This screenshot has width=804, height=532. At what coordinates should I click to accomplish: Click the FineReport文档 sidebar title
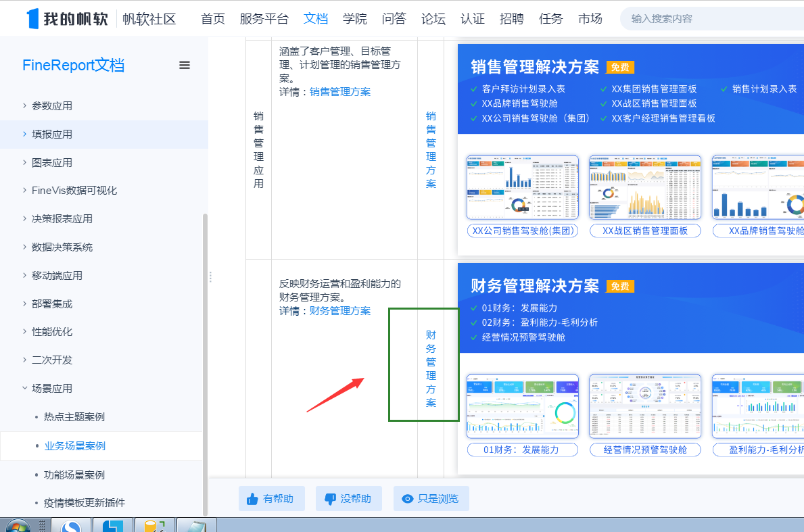[x=73, y=65]
